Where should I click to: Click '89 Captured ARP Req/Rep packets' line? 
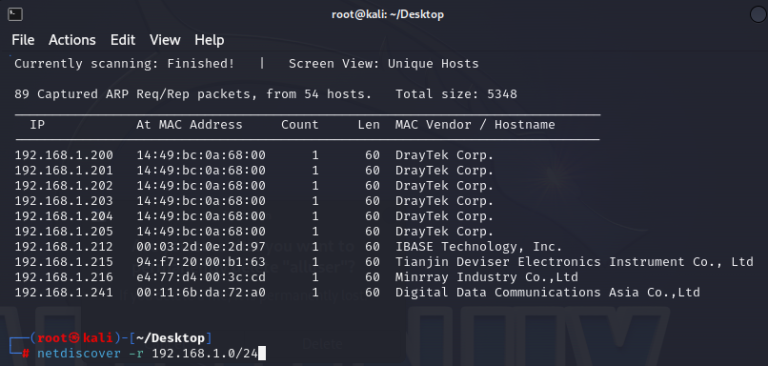[x=193, y=94]
